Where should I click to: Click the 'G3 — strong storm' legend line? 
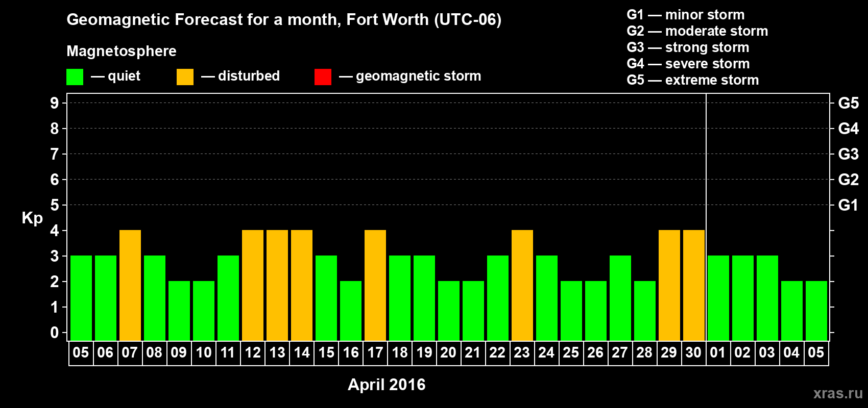pos(688,47)
